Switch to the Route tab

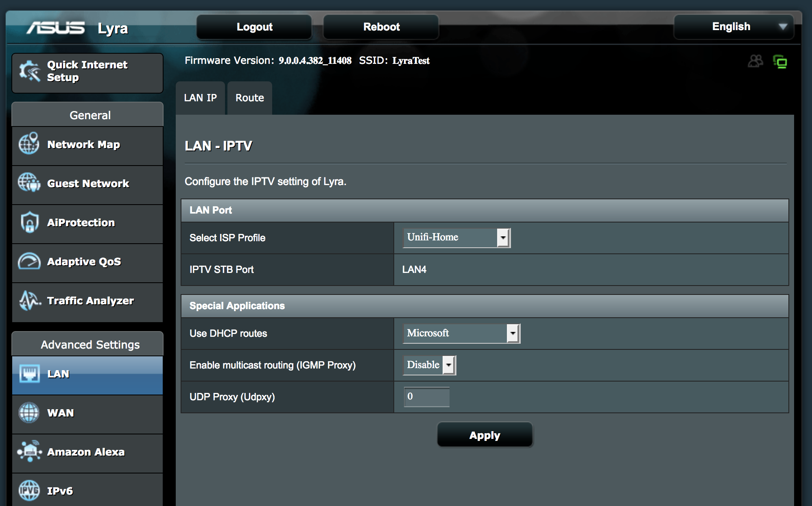[249, 98]
